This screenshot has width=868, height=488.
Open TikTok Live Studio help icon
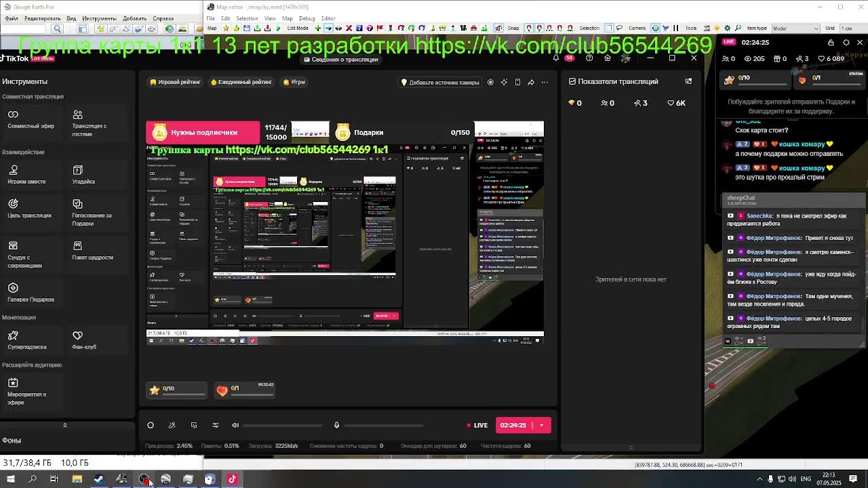589,58
